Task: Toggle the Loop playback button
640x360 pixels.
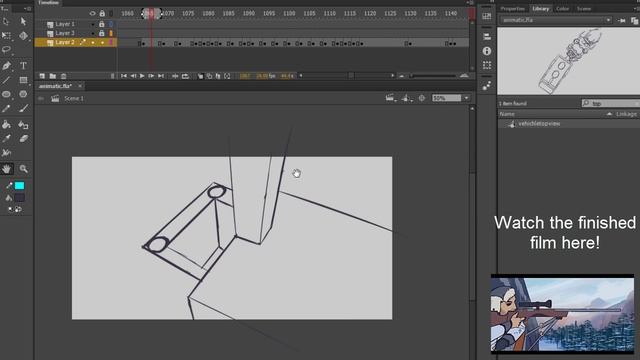Action: pyautogui.click(x=185, y=76)
